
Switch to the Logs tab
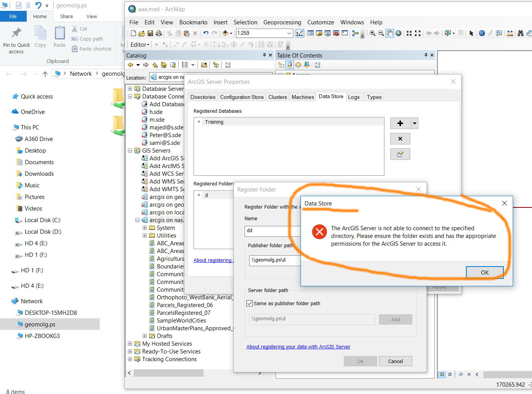(354, 97)
